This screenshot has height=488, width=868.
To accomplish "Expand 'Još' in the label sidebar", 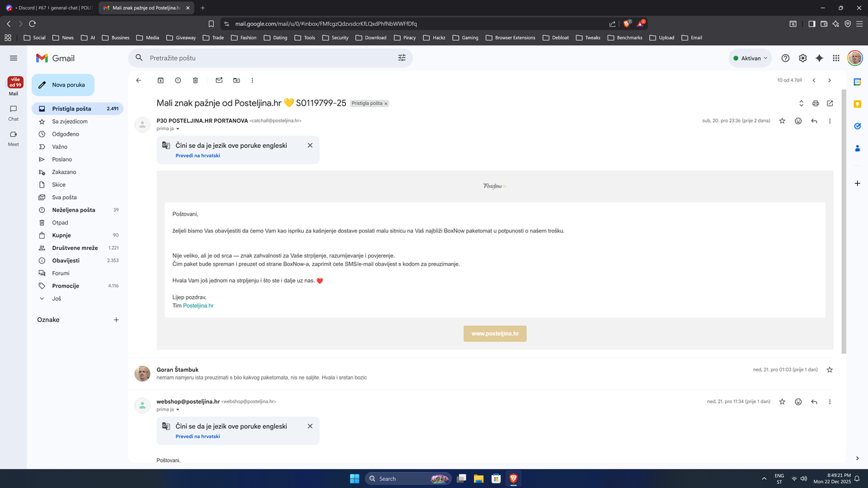I will [x=56, y=298].
